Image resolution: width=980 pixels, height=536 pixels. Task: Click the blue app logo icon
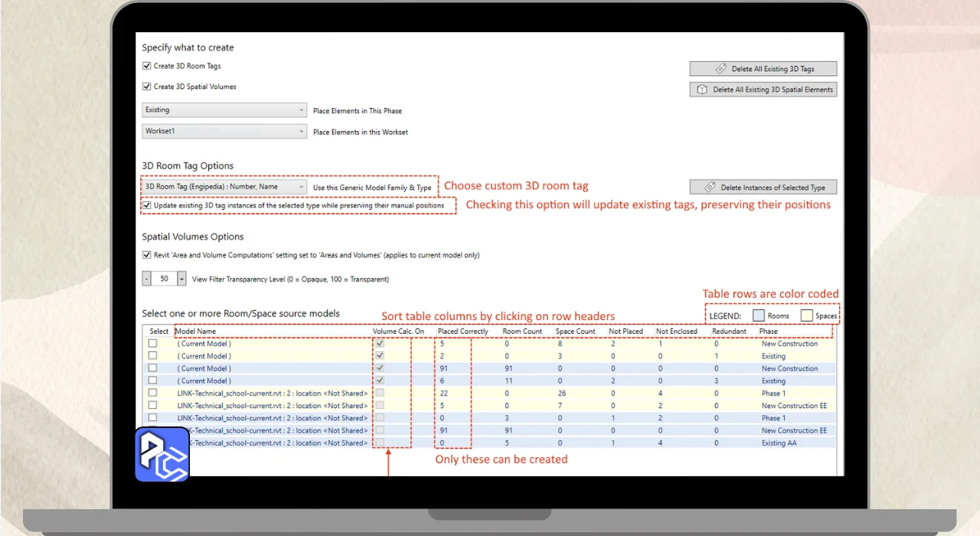(162, 455)
